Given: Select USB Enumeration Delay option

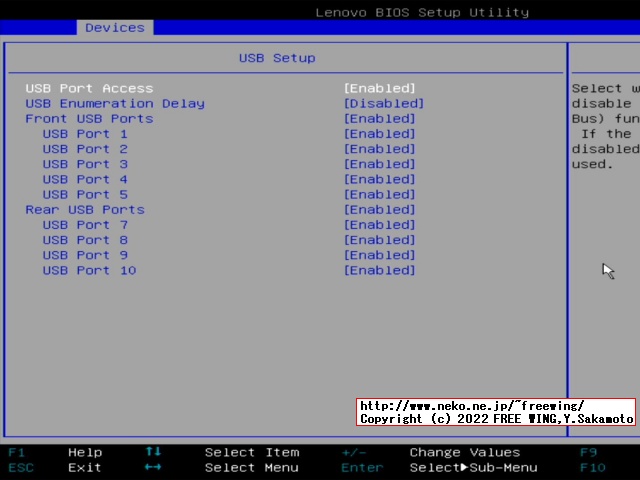Looking at the screenshot, I should click(115, 103).
